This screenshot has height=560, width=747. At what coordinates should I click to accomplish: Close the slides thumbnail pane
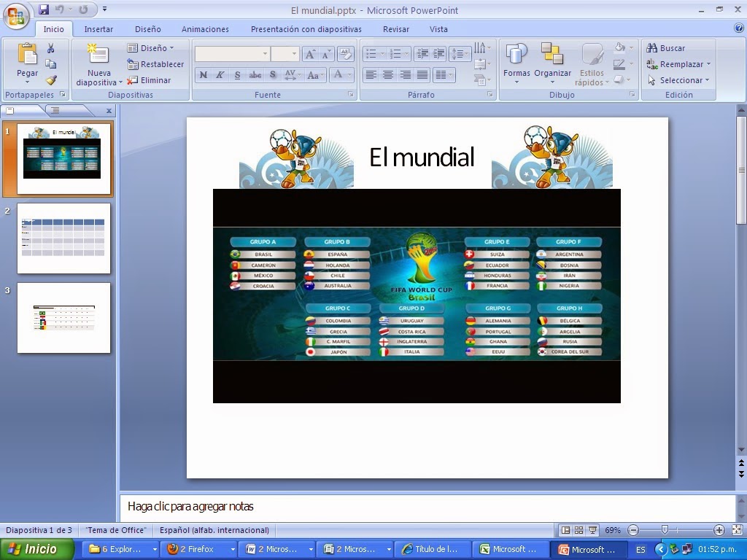pyautogui.click(x=109, y=111)
